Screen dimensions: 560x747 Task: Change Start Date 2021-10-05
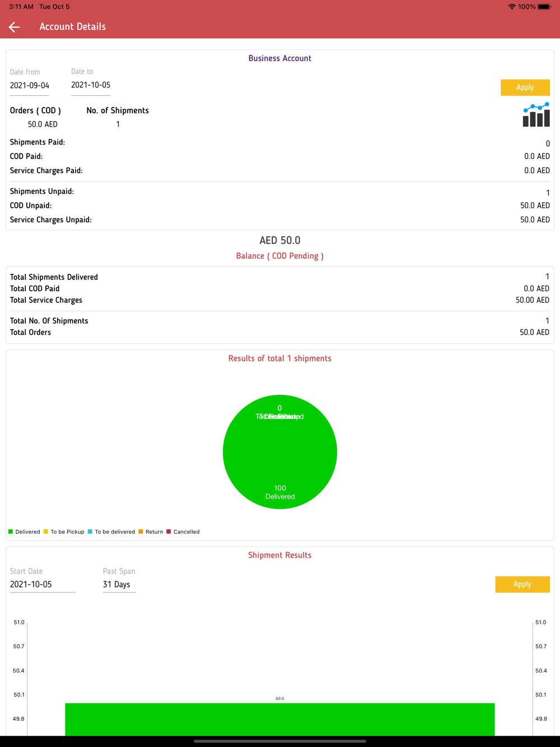pos(43,584)
